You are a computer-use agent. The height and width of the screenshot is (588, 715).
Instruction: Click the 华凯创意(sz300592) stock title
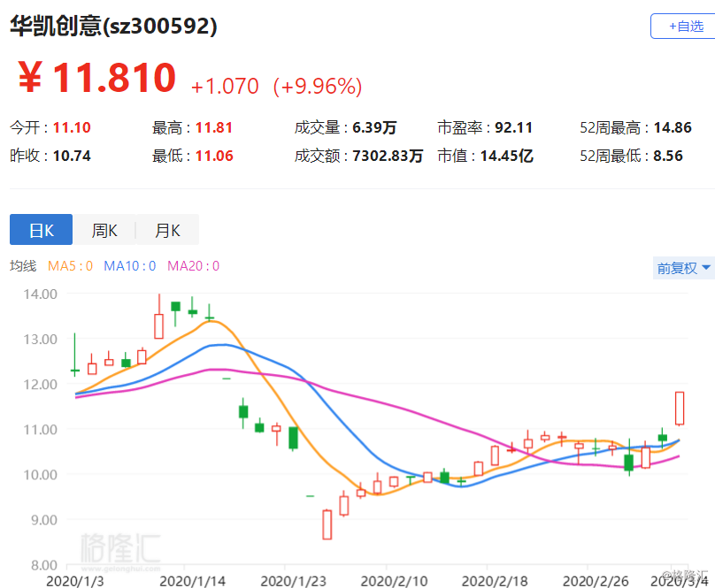point(113,27)
